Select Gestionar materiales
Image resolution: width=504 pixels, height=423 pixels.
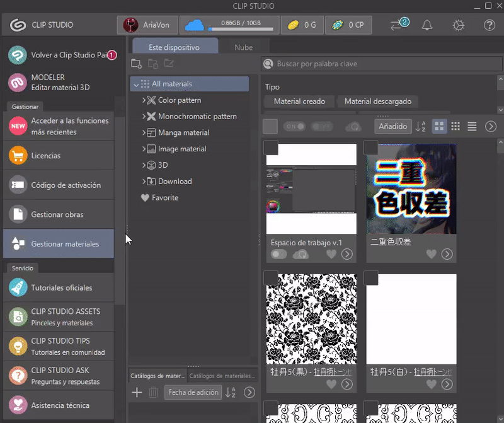click(59, 244)
